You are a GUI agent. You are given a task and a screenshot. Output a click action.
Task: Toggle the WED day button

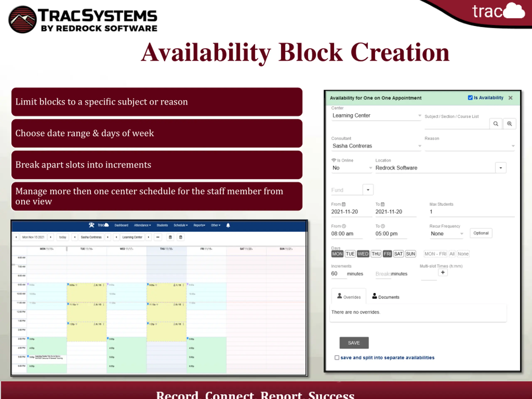click(x=363, y=254)
